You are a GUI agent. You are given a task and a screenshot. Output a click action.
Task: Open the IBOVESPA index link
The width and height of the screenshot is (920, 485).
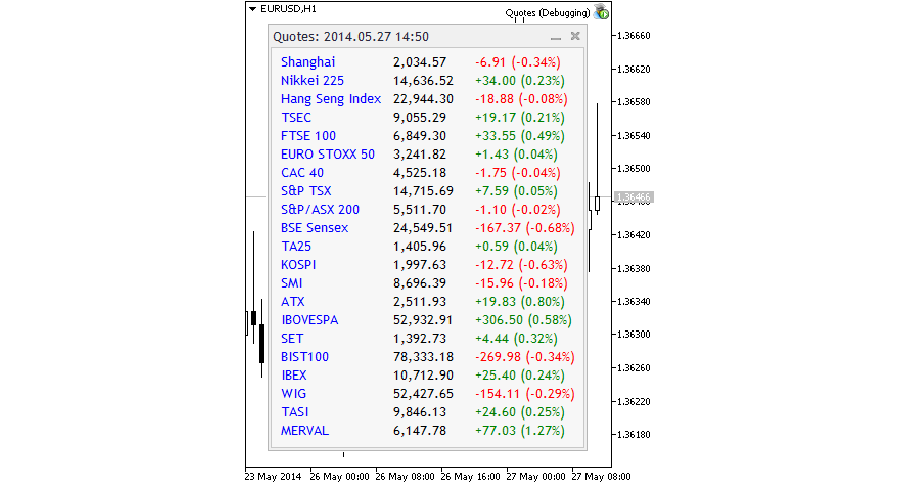click(310, 320)
